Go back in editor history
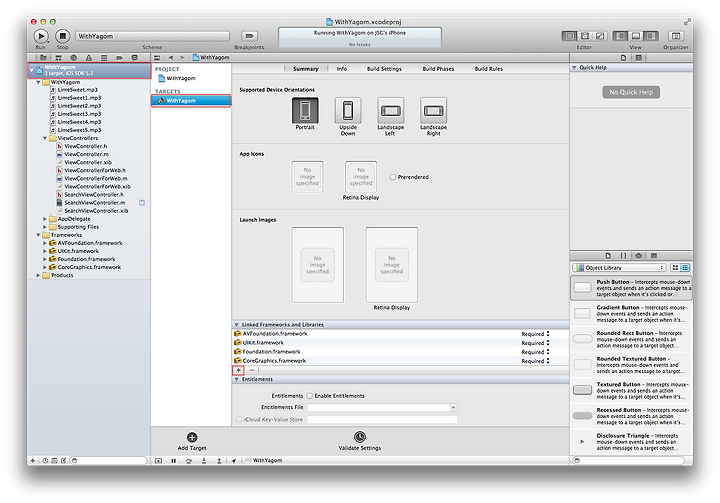The height and width of the screenshot is (503, 720). [171, 57]
